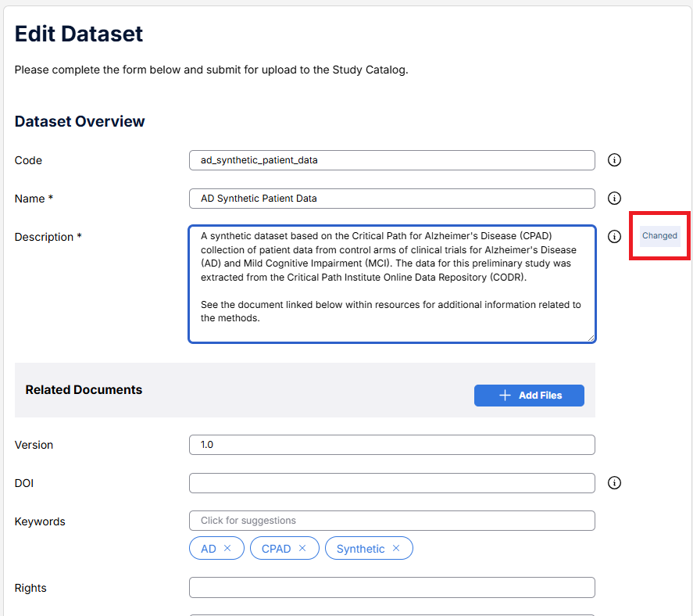
Task: Select the Version input field
Action: pyautogui.click(x=391, y=445)
